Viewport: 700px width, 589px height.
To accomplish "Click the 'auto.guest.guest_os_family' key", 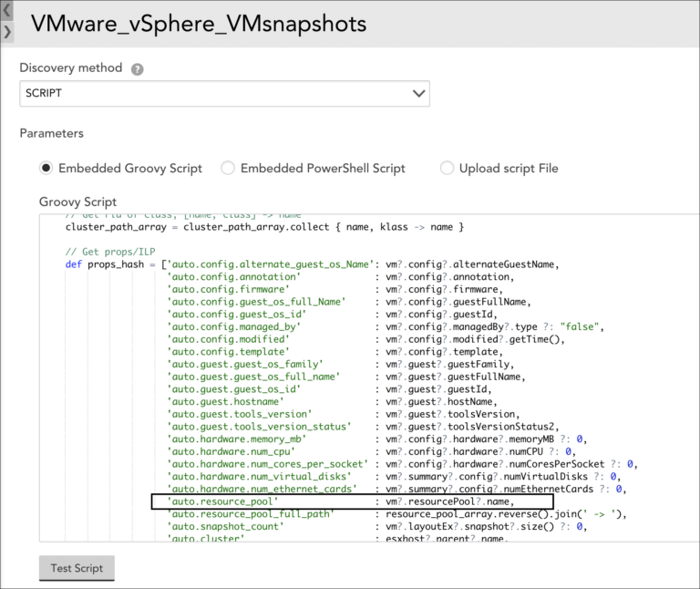I will pos(245,365).
